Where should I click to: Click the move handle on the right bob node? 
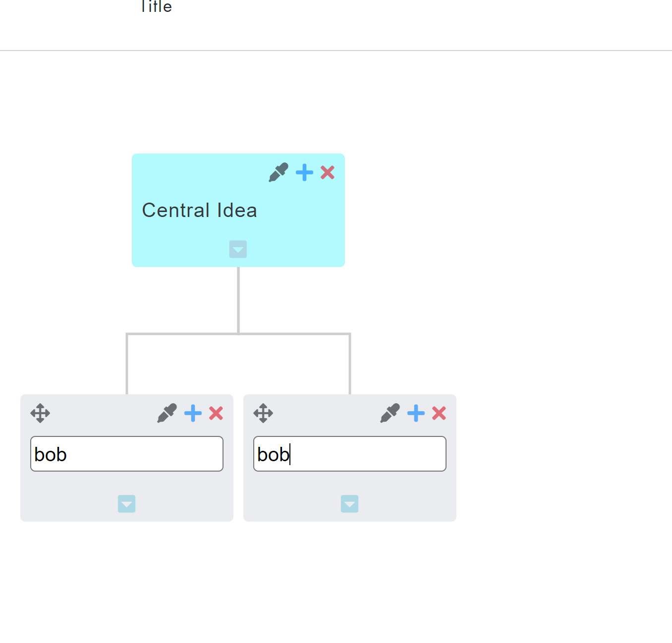point(263,413)
